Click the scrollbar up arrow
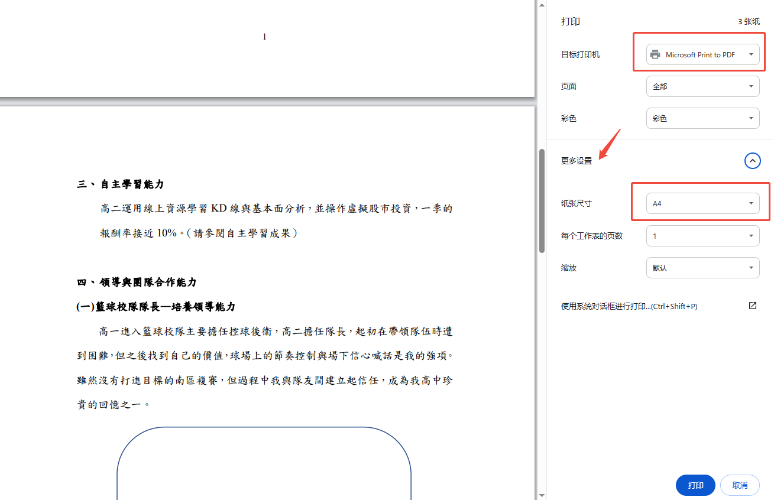 [x=542, y=5]
